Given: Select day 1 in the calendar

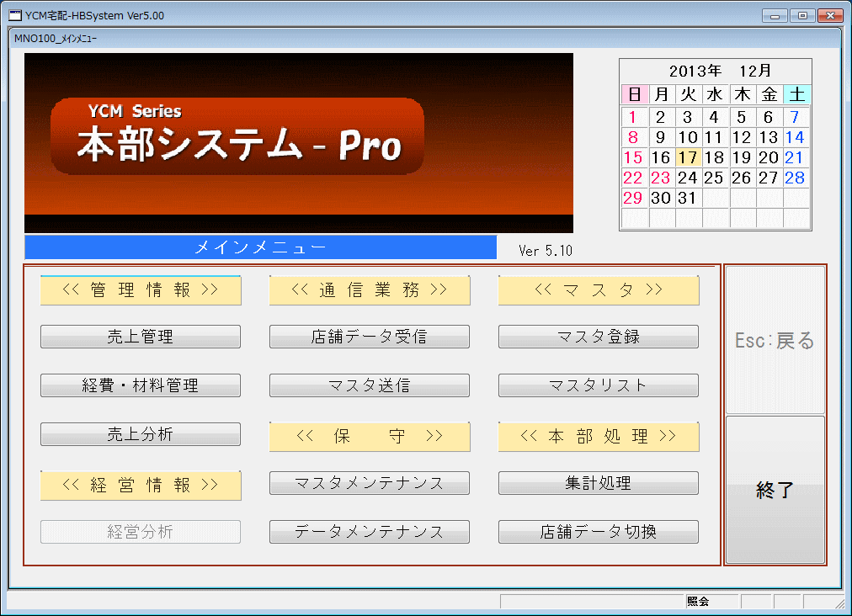Looking at the screenshot, I should click(634, 117).
